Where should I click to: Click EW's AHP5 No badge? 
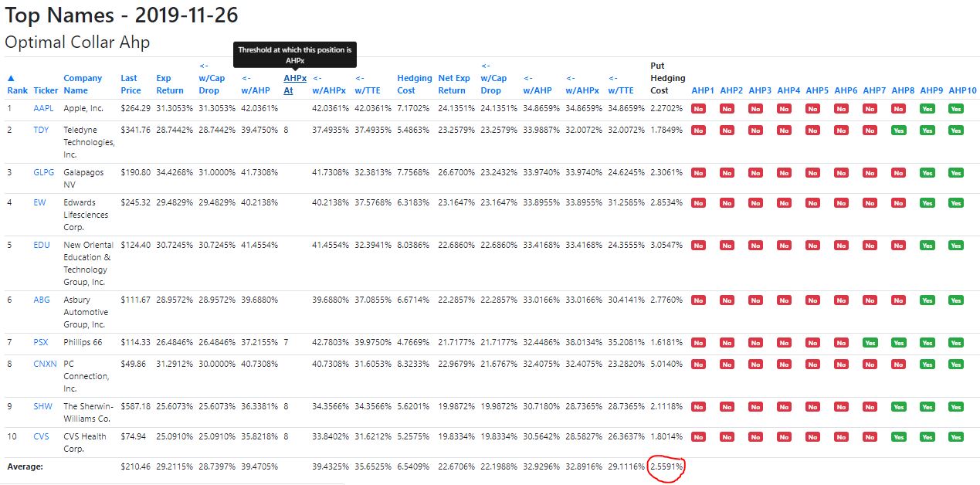tap(813, 203)
